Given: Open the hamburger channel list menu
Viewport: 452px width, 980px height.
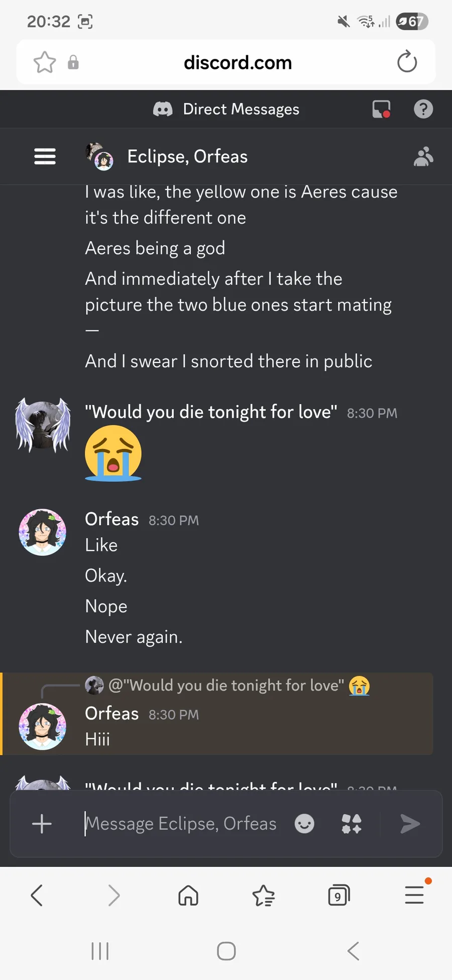Looking at the screenshot, I should [45, 156].
